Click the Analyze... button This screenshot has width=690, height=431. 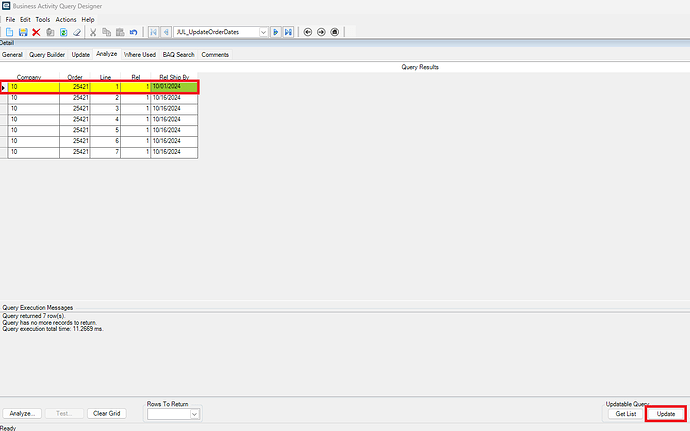coord(22,413)
